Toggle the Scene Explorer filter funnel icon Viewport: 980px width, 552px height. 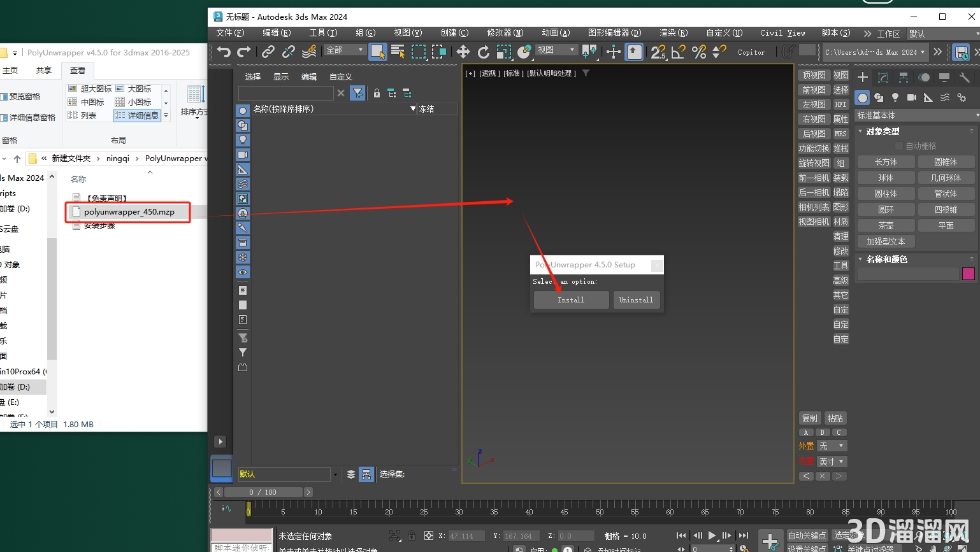click(x=358, y=94)
